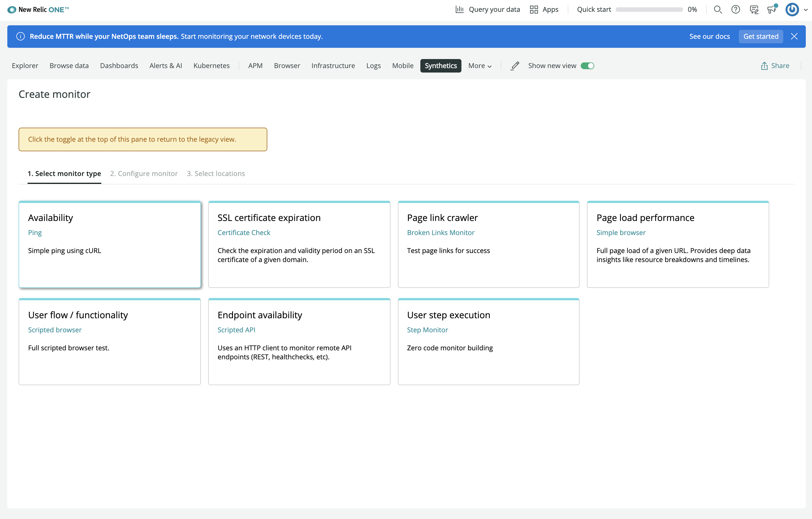Open Query your data chart icon
812x519 pixels.
[459, 10]
